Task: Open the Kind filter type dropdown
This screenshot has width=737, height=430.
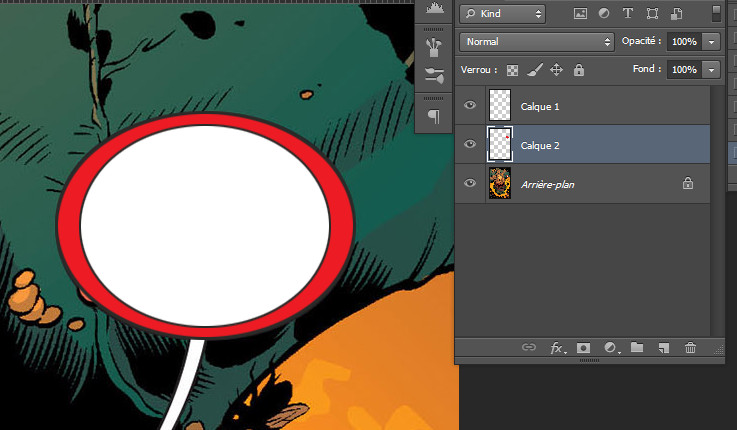Action: pos(502,14)
